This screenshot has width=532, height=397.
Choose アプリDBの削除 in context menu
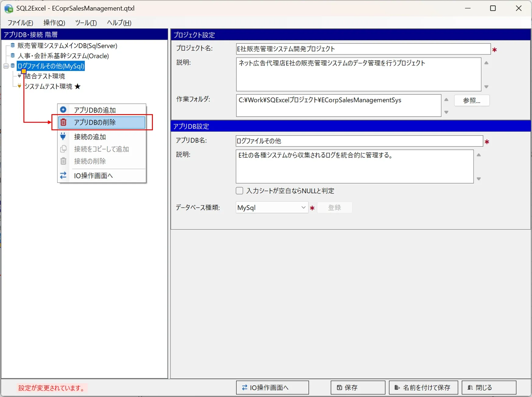[102, 122]
